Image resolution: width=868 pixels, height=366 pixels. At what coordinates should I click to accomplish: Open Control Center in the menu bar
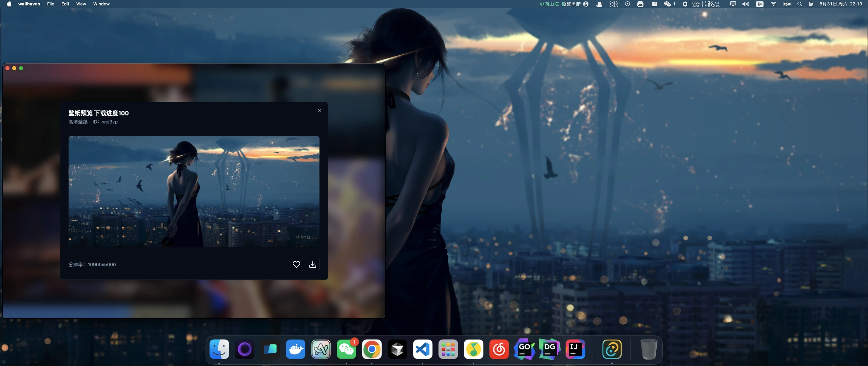click(811, 4)
